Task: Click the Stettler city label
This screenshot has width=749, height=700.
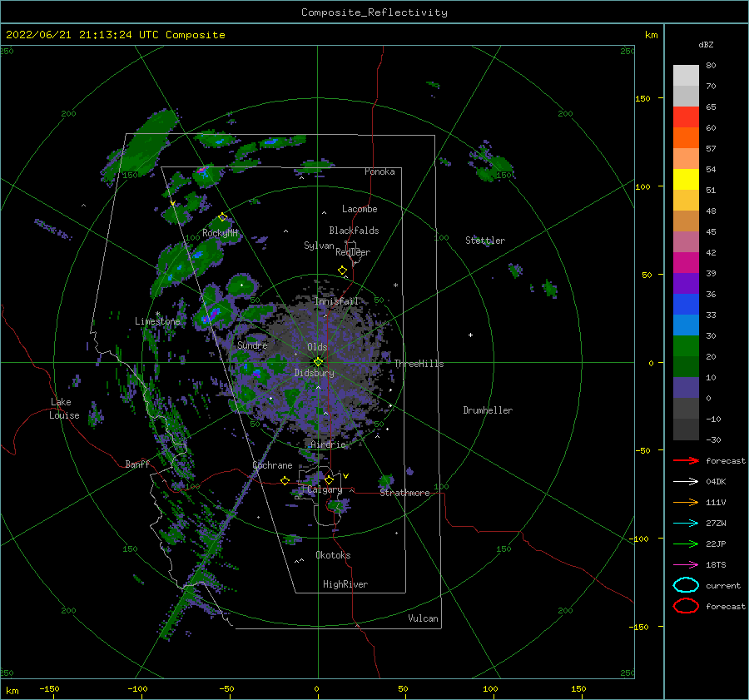Action: (x=485, y=241)
